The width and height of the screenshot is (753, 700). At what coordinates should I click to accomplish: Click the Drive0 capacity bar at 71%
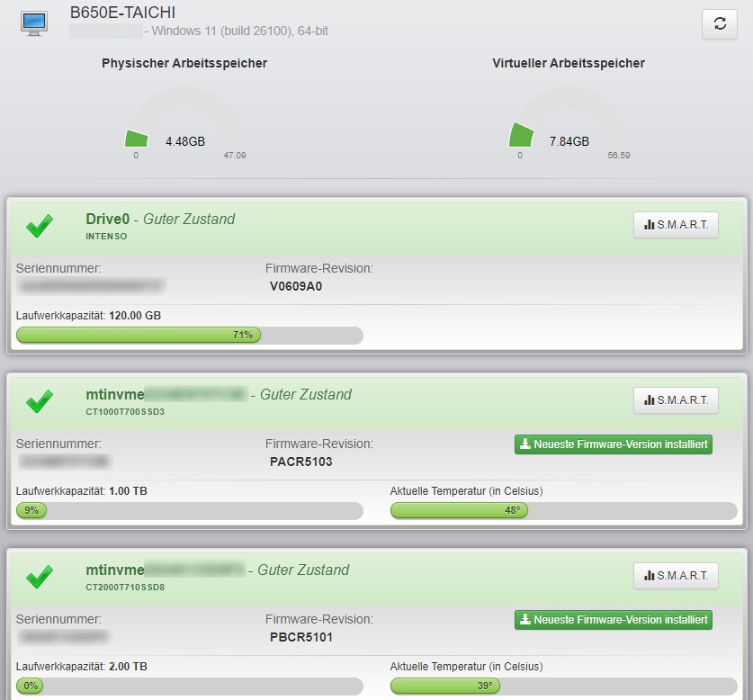(x=189, y=336)
